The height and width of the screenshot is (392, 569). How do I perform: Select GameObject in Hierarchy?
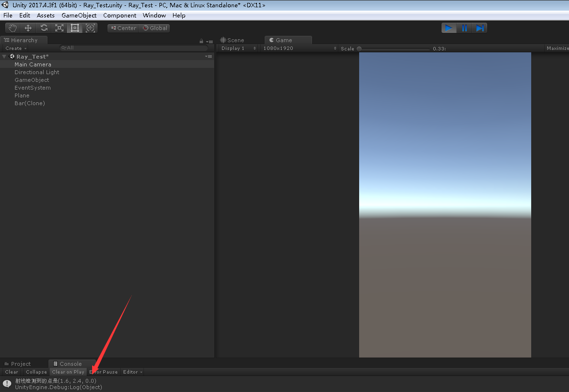(x=107, y=80)
